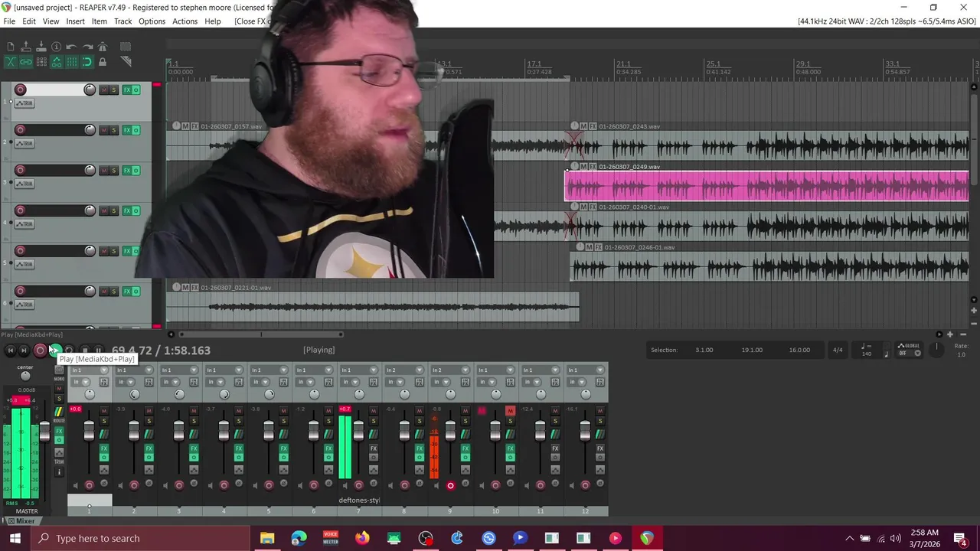Open input dropdown on mixer channel 10
This screenshot has width=980, height=551.
pyautogui.click(x=495, y=370)
